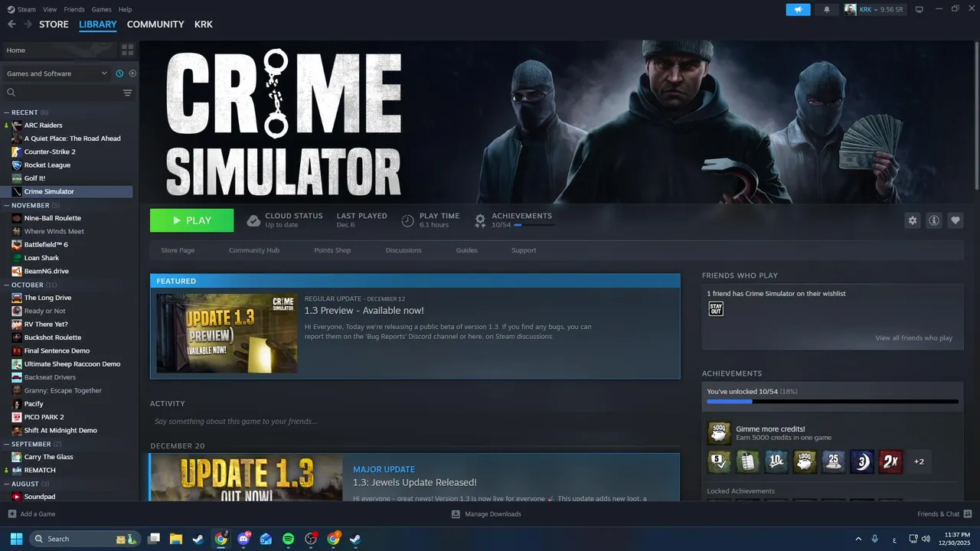980x551 pixels.
Task: Open the Games and Software filter dropdown
Action: [x=57, y=73]
